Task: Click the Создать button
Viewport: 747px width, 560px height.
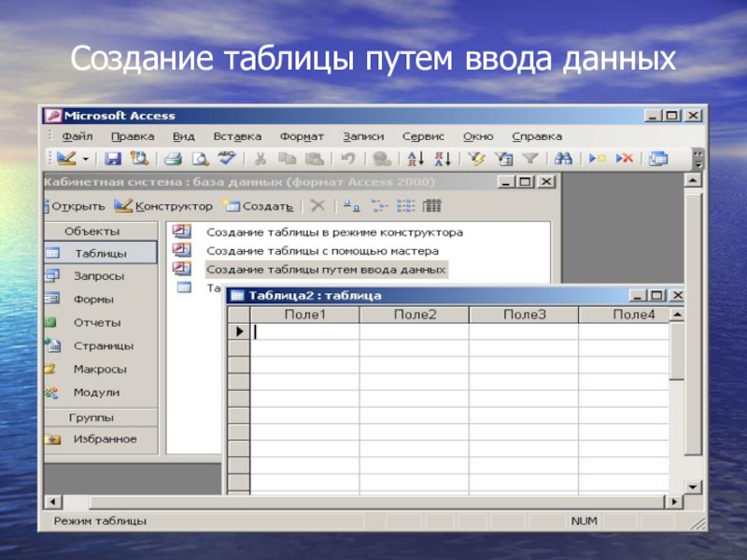Action: point(258,206)
